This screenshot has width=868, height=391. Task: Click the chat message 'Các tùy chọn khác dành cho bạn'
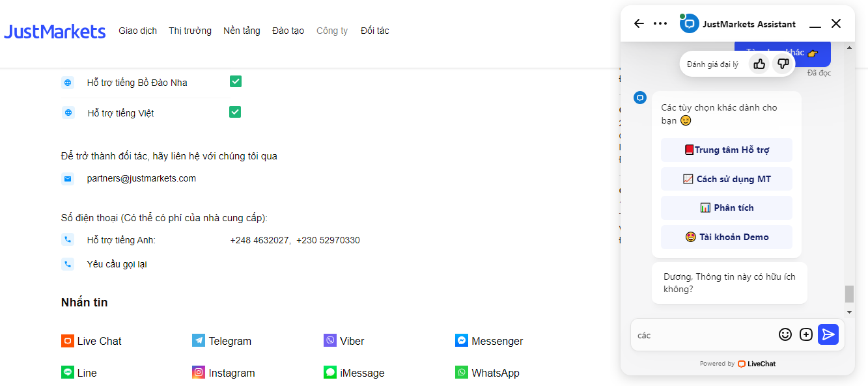[720, 114]
